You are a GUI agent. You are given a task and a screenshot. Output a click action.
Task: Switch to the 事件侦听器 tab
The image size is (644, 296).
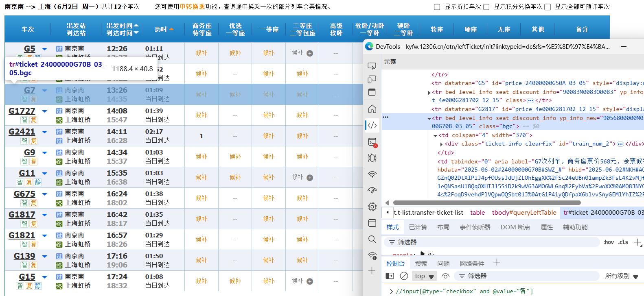pos(475,227)
